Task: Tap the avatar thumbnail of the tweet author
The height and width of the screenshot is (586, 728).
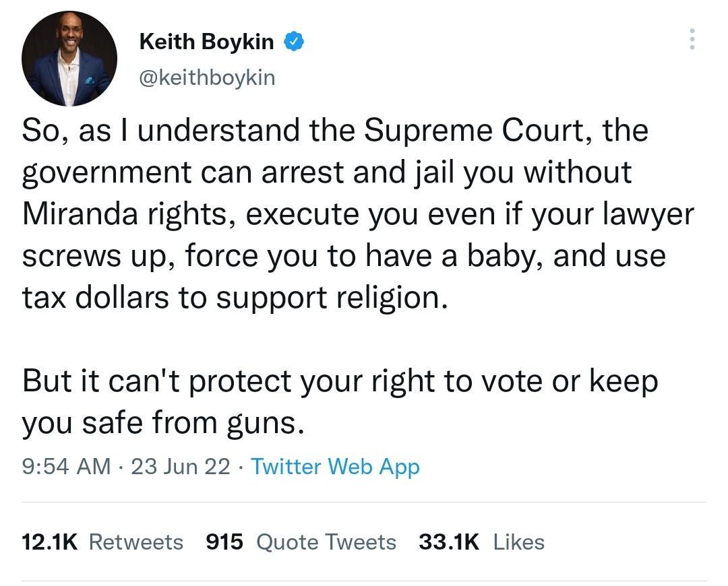Action: (x=69, y=58)
